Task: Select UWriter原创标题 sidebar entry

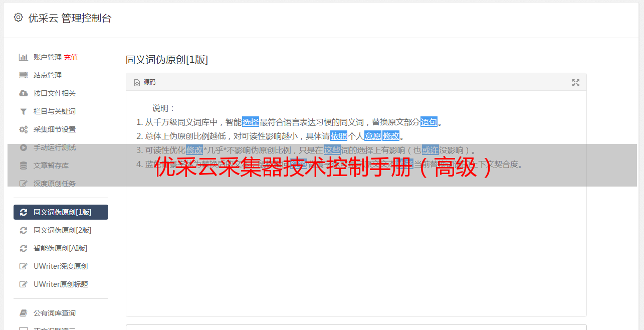Action: pos(61,284)
